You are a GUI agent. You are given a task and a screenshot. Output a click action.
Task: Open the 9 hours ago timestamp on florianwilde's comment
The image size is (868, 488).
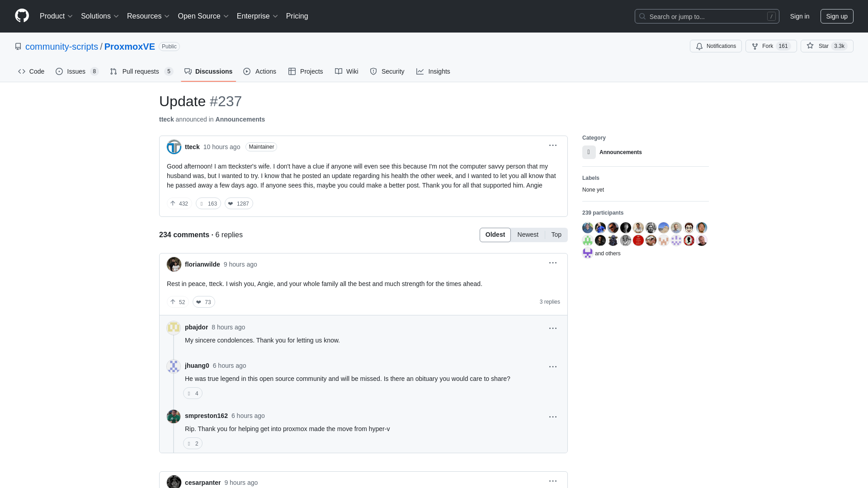coord(240,264)
